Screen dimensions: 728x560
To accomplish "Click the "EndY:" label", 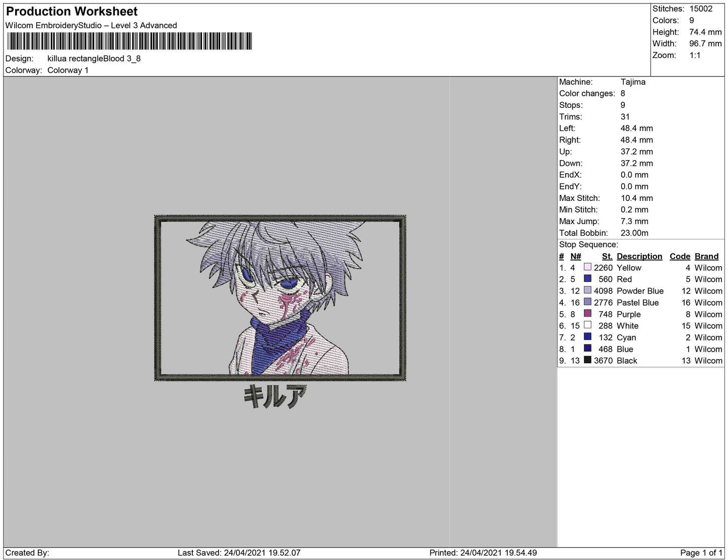I will tap(570, 186).
